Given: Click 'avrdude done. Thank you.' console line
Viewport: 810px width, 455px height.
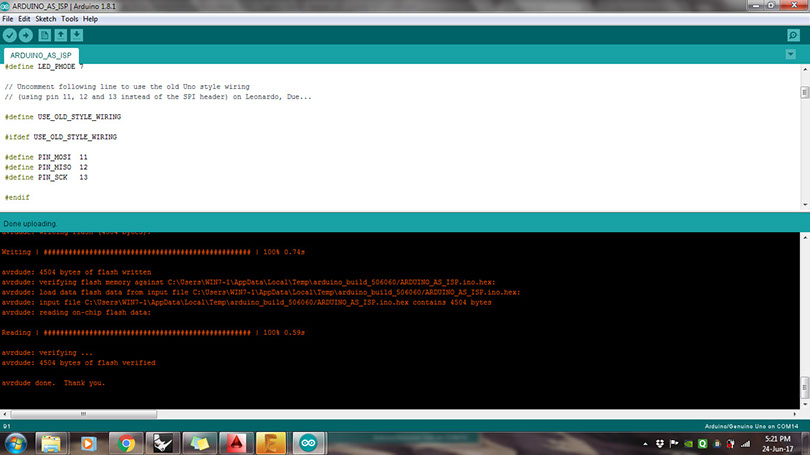Looking at the screenshot, I should tap(53, 383).
